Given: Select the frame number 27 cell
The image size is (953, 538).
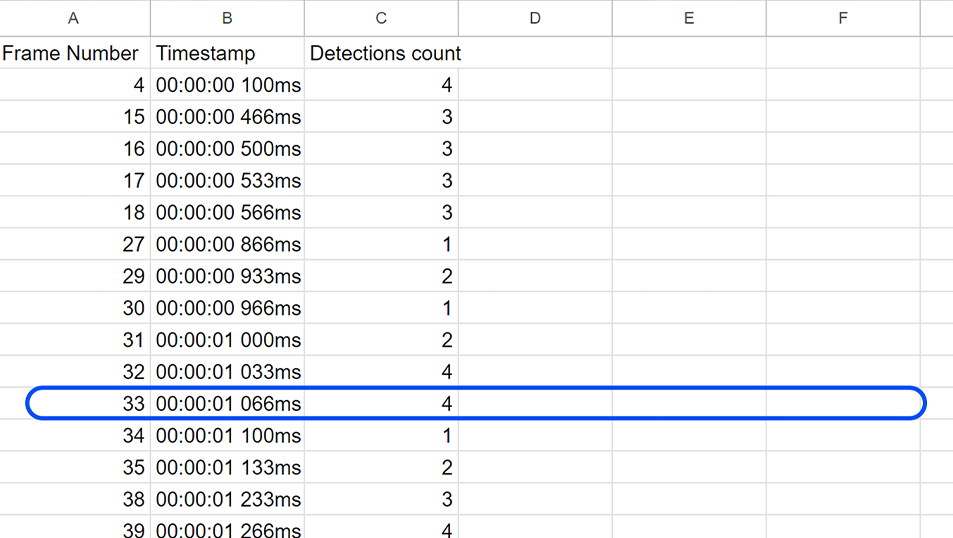Looking at the screenshot, I should coord(75,245).
